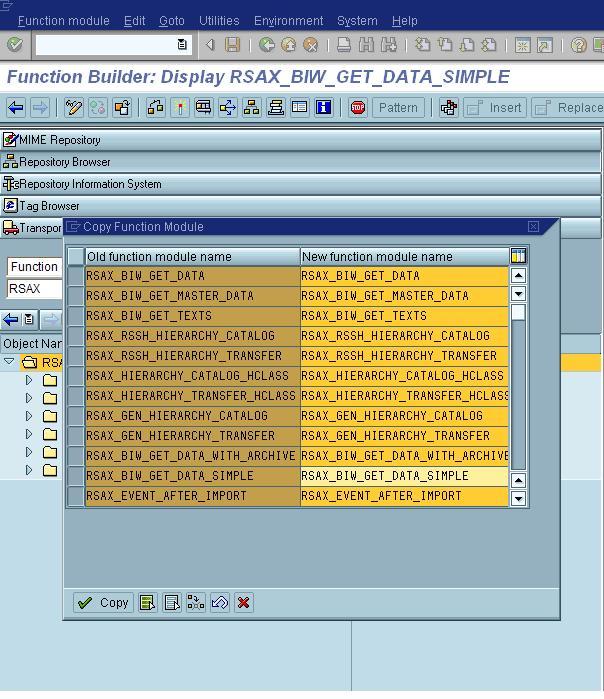
Task: Open the Function object type dropdown field
Action: pos(35,267)
